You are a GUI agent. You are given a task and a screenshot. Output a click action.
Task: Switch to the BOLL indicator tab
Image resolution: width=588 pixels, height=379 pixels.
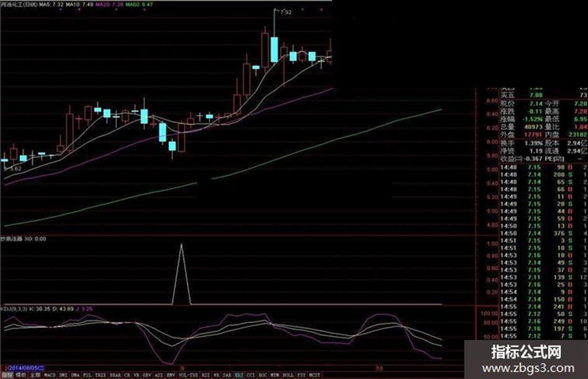287,375
